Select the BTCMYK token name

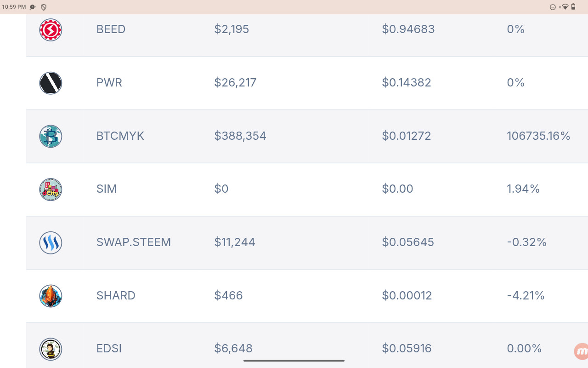(120, 136)
